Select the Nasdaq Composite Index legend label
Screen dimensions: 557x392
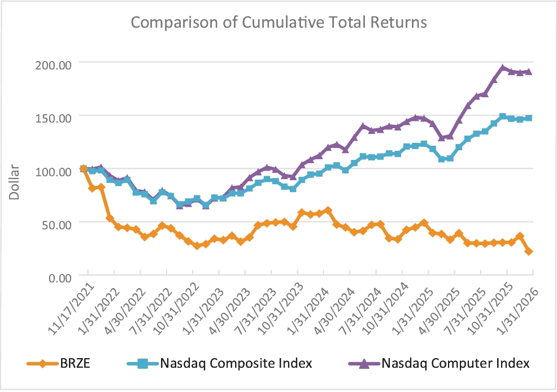236,364
